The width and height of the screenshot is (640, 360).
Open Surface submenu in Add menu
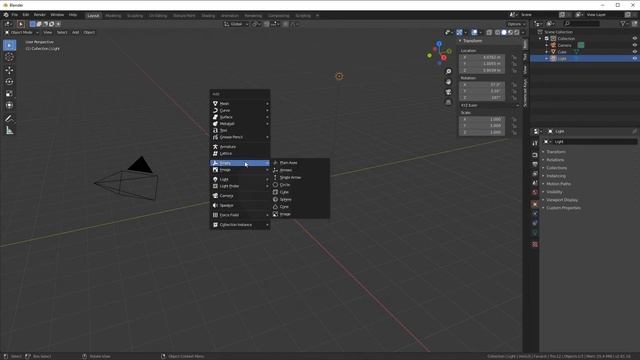pyautogui.click(x=240, y=117)
